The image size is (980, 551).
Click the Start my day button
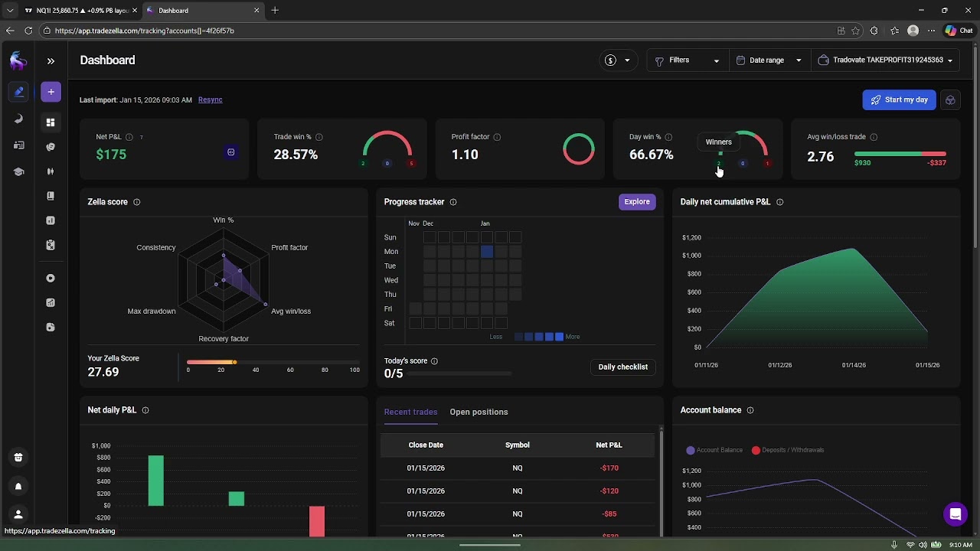(x=899, y=99)
